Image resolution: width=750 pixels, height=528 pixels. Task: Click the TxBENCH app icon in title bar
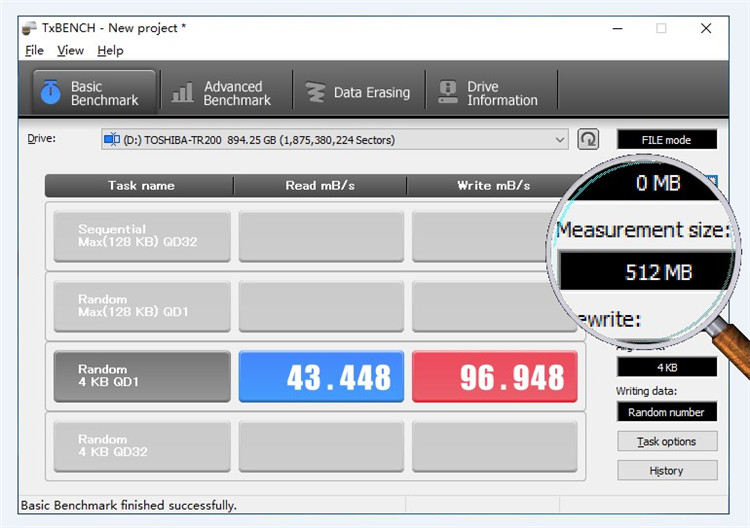(x=29, y=28)
